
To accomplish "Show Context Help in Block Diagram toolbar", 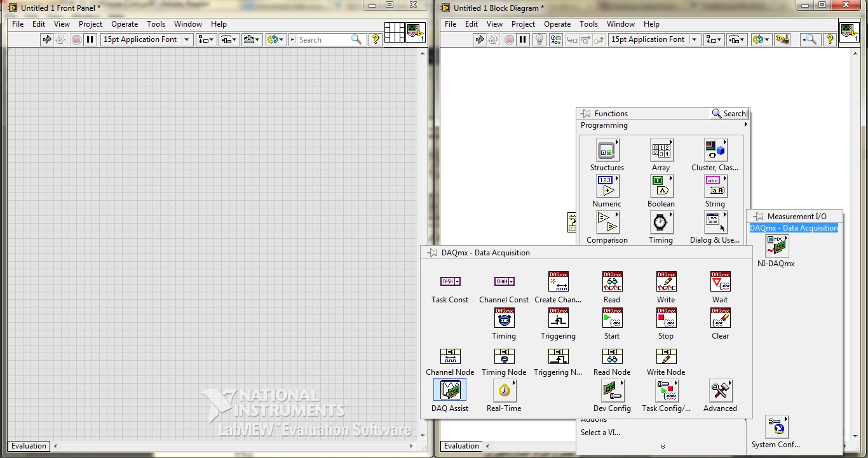I will (829, 39).
